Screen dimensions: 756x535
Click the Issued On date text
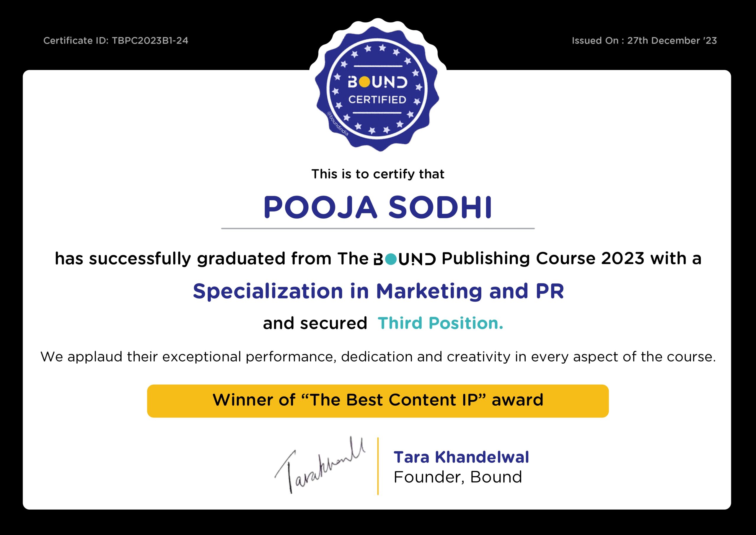pyautogui.click(x=644, y=40)
